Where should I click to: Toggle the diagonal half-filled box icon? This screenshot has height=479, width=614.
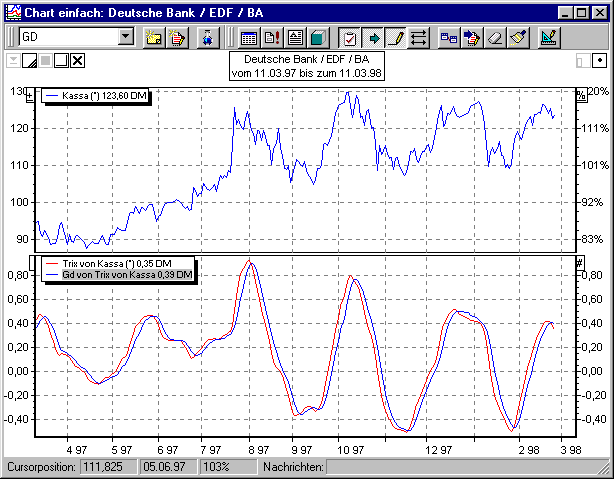tap(31, 61)
